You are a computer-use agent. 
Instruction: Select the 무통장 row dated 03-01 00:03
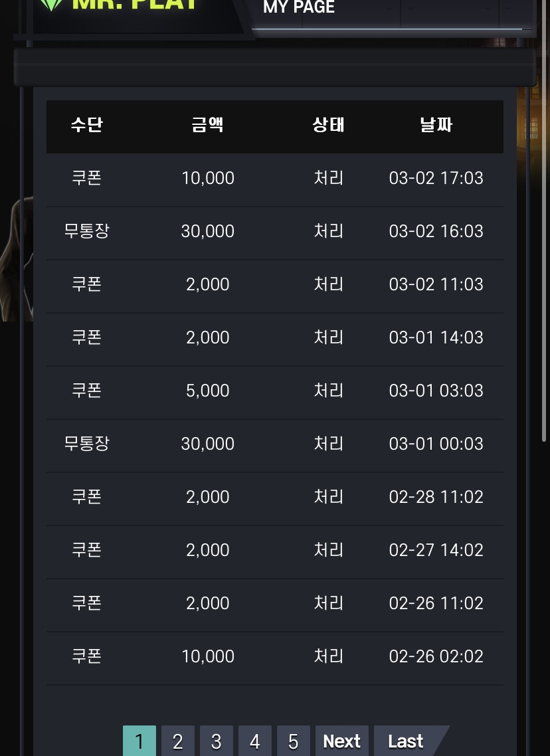[275, 444]
